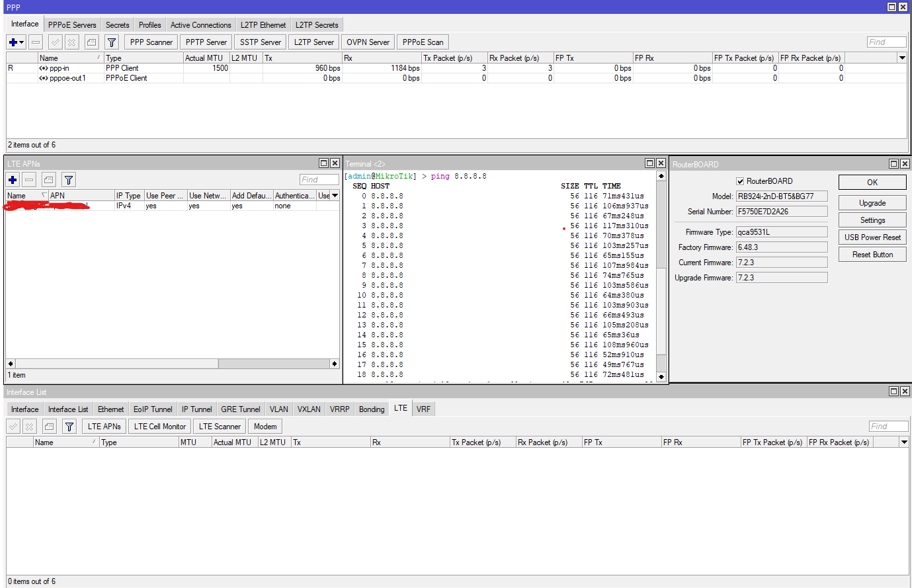Switch to the Secrets tab

117,24
